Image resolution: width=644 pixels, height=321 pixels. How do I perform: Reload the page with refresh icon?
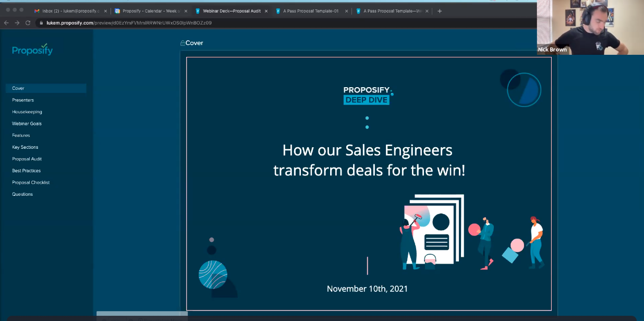point(27,23)
